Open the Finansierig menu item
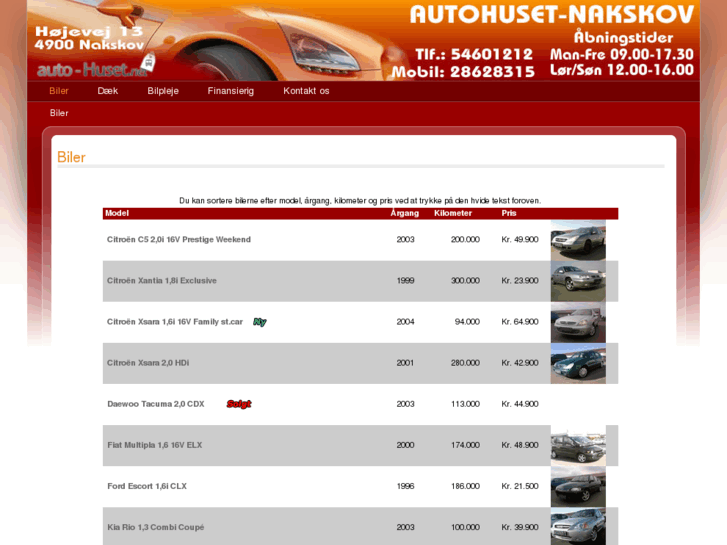This screenshot has width=727, height=545. click(230, 91)
